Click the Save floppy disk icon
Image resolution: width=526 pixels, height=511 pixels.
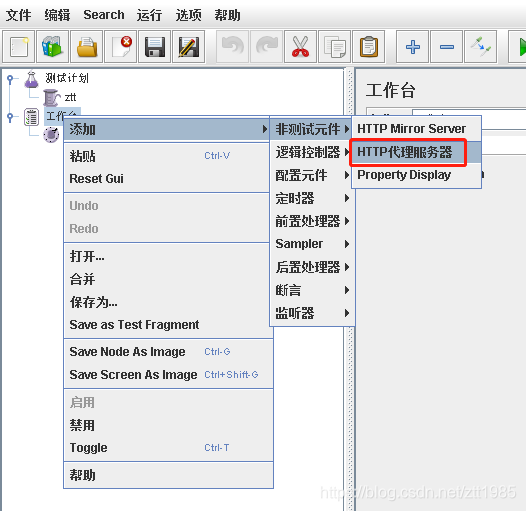click(x=155, y=47)
